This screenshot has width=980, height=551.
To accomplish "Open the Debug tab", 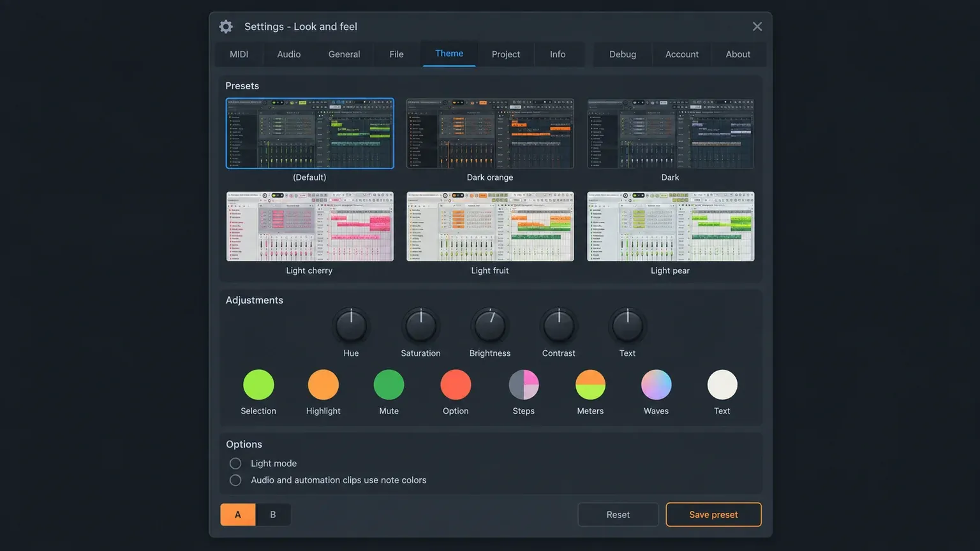I will [x=623, y=54].
